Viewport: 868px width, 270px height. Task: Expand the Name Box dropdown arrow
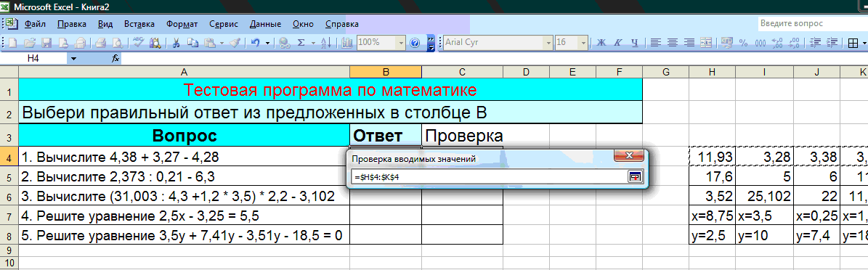(x=73, y=58)
